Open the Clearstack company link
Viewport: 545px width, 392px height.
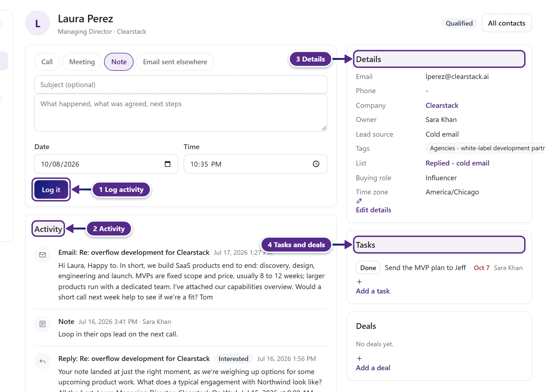[x=442, y=105]
